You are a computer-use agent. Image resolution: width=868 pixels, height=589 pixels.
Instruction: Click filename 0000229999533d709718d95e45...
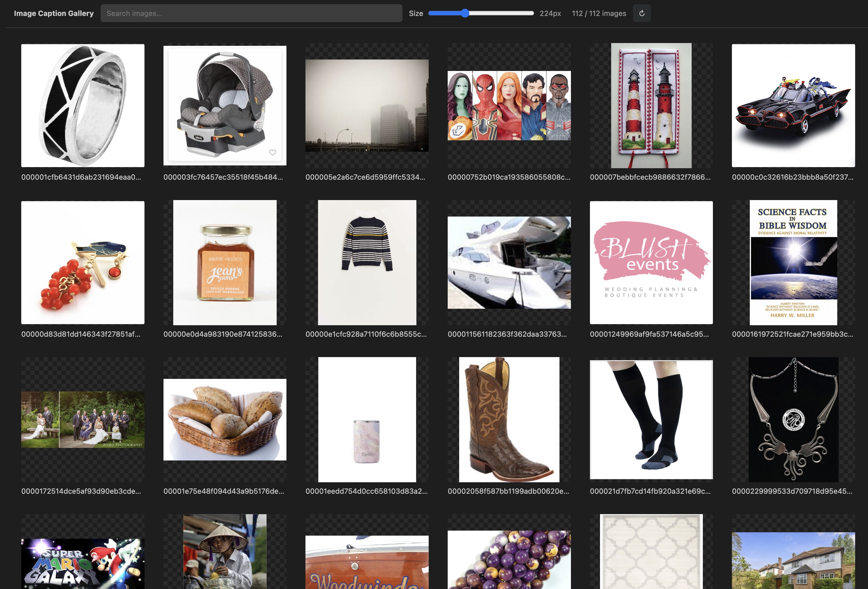pos(793,491)
